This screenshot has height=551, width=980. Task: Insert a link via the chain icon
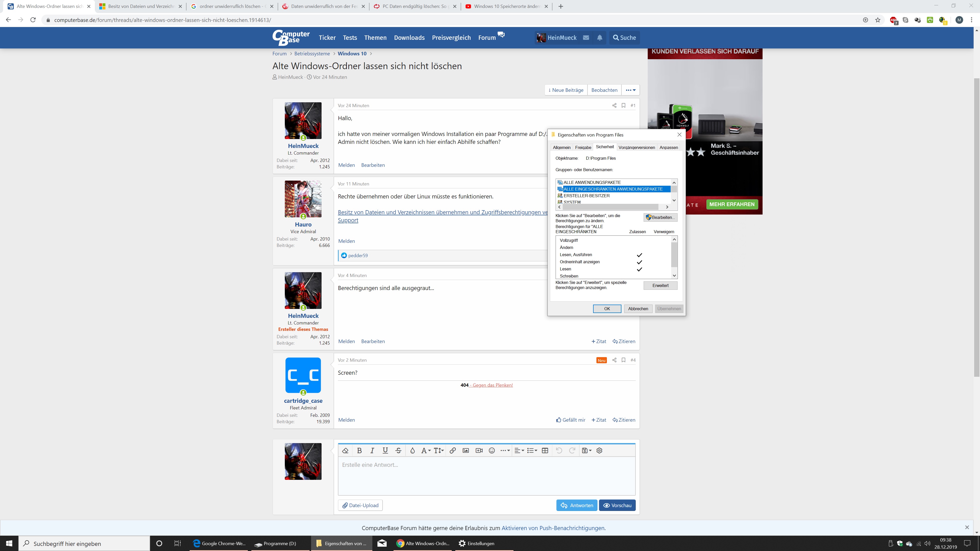(x=452, y=450)
